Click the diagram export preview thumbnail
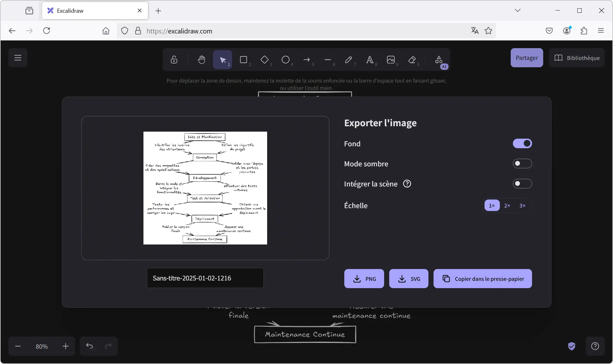 pyautogui.click(x=205, y=188)
